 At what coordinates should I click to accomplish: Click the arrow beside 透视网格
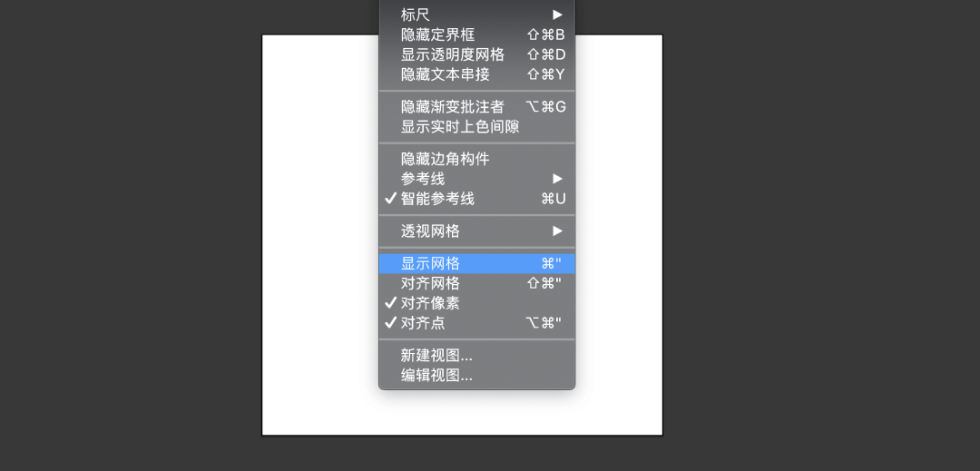(557, 231)
